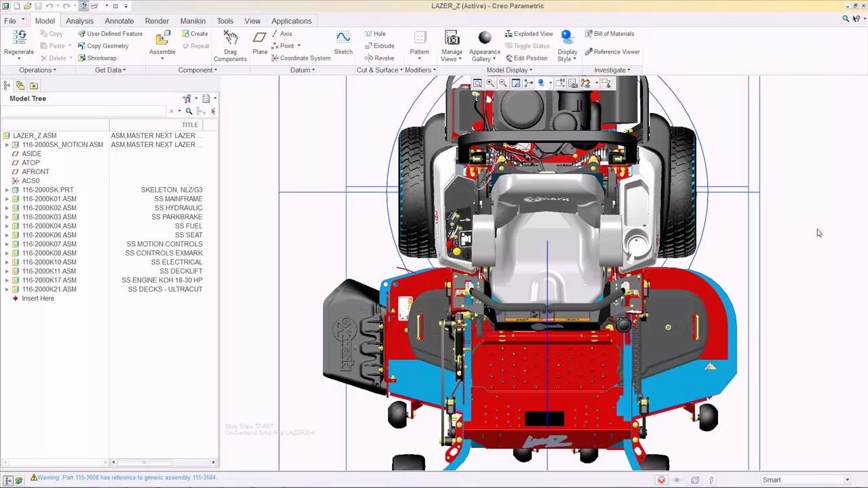Select the Hole tool
868x488 pixels.
(375, 34)
